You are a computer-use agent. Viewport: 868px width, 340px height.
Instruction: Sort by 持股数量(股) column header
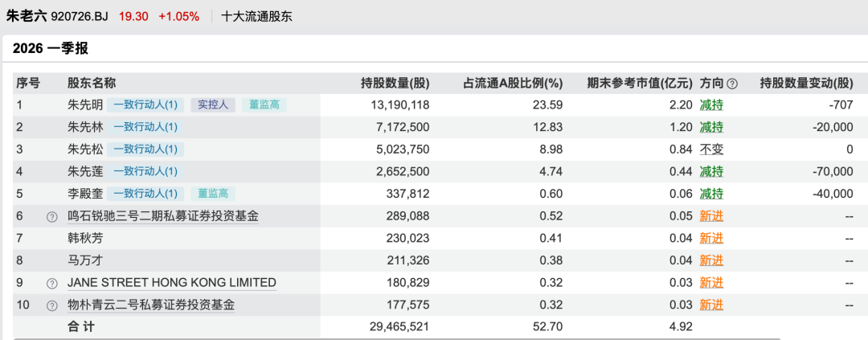point(395,84)
